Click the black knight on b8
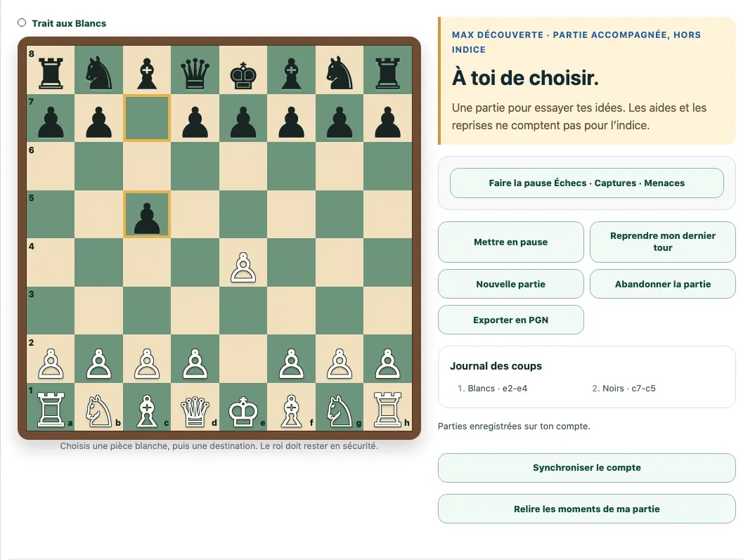 [99, 70]
